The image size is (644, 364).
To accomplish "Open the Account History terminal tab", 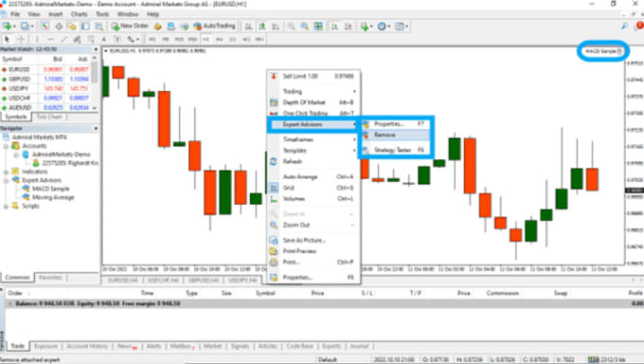I will (87, 346).
